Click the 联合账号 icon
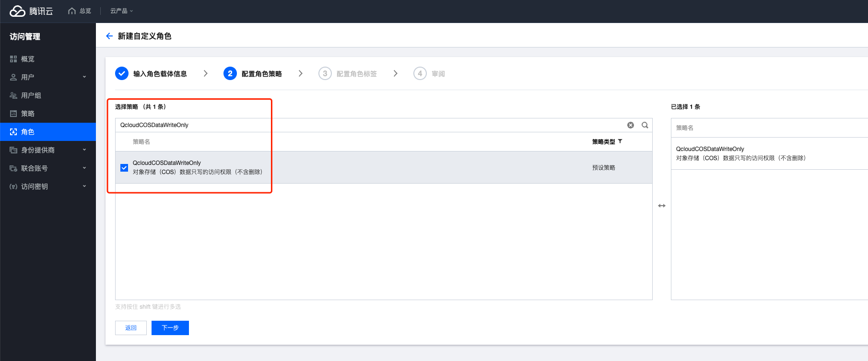The image size is (868, 361). (13, 168)
